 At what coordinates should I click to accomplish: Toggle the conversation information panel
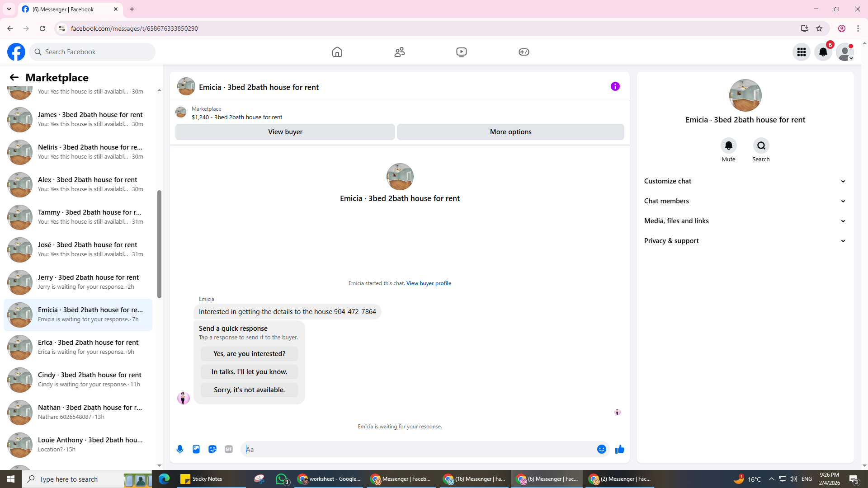(x=615, y=86)
